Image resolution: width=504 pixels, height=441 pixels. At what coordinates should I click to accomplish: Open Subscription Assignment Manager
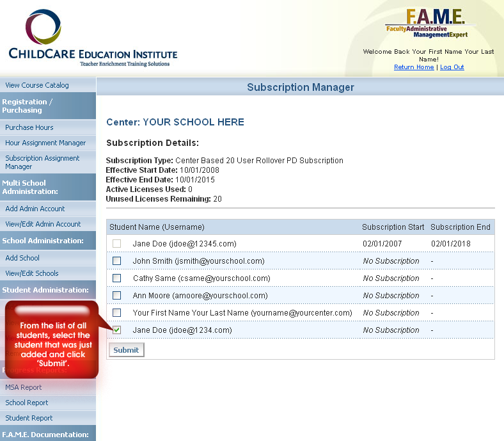point(48,162)
